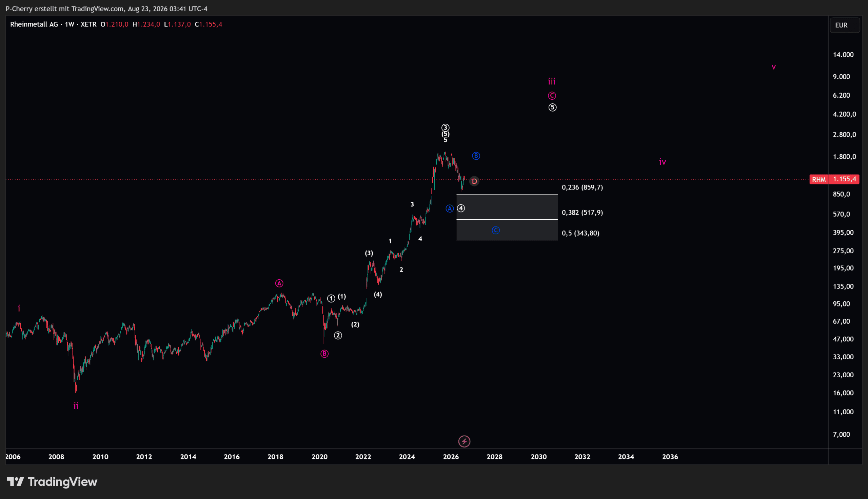Image resolution: width=868 pixels, height=499 pixels.
Task: Select the open price value O1.210,0
Action: 115,24
